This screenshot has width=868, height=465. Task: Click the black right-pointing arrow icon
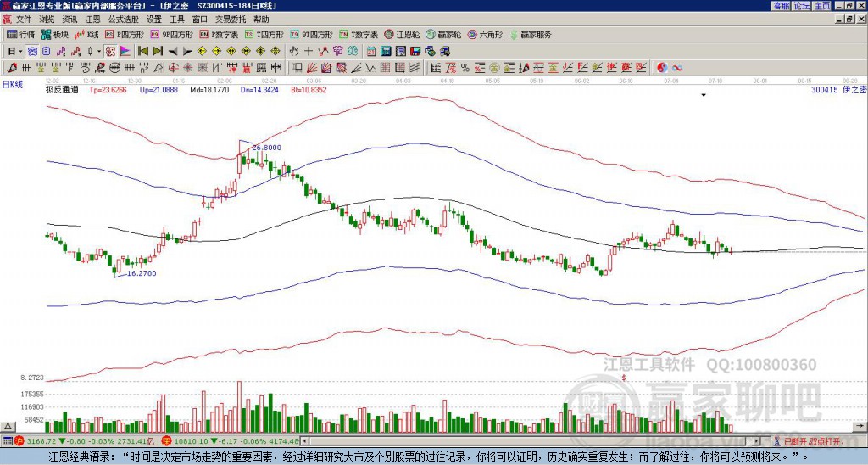(x=187, y=52)
